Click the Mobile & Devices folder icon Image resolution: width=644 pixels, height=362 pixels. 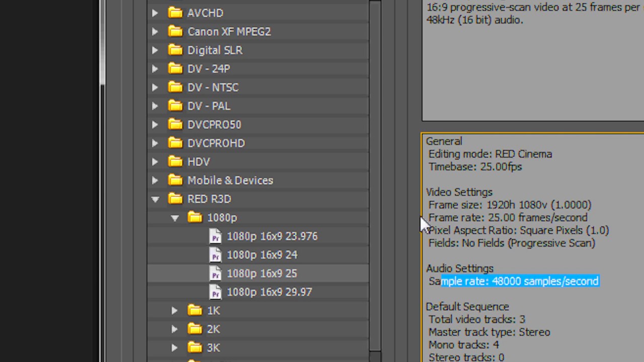[175, 180]
